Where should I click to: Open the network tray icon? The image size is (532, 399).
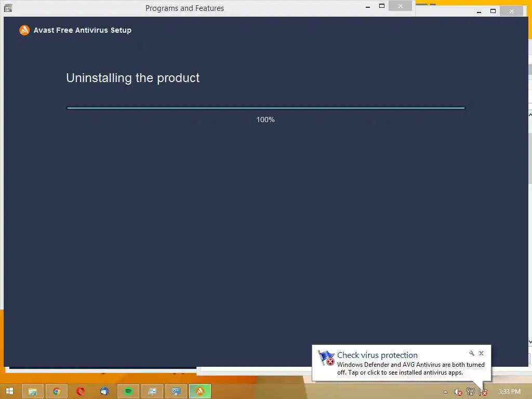point(471,392)
